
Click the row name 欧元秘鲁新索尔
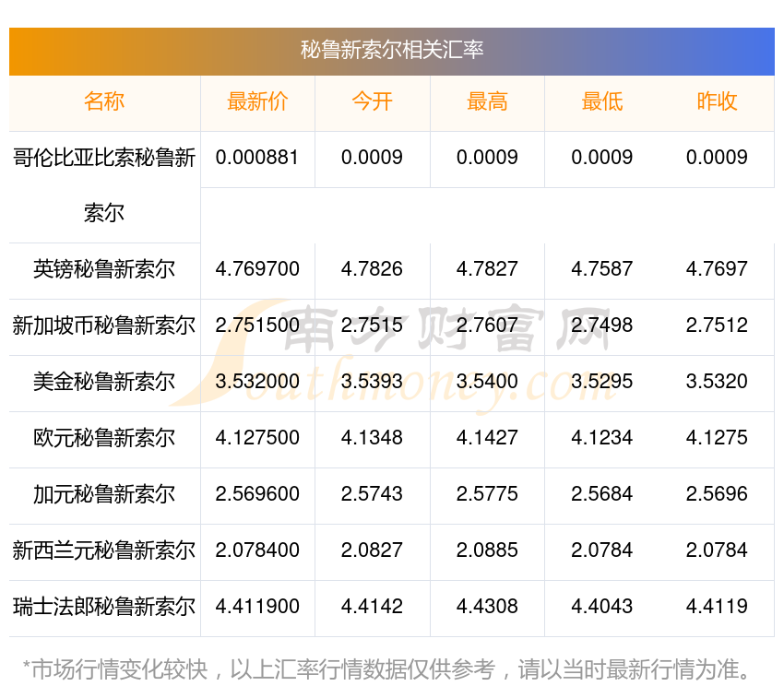point(104,438)
